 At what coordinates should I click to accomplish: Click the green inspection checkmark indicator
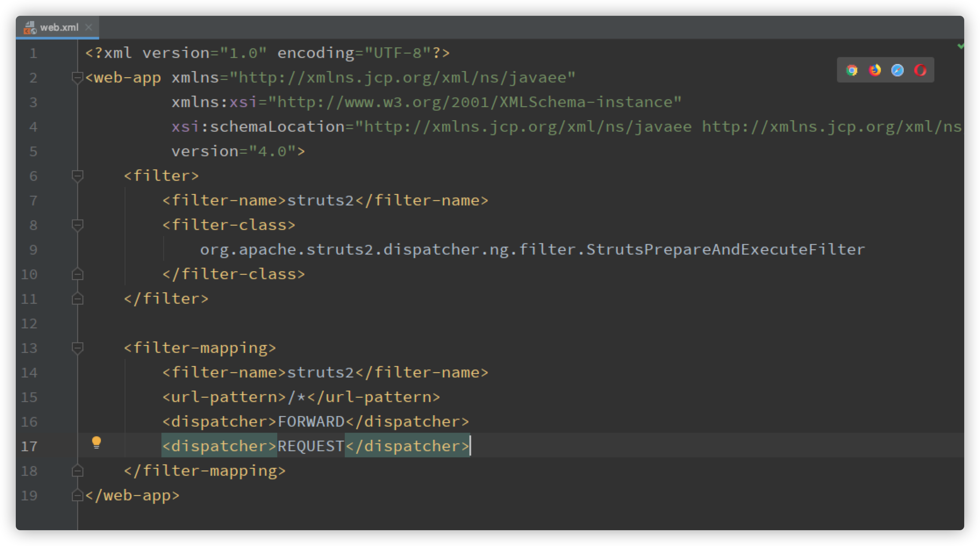point(960,46)
